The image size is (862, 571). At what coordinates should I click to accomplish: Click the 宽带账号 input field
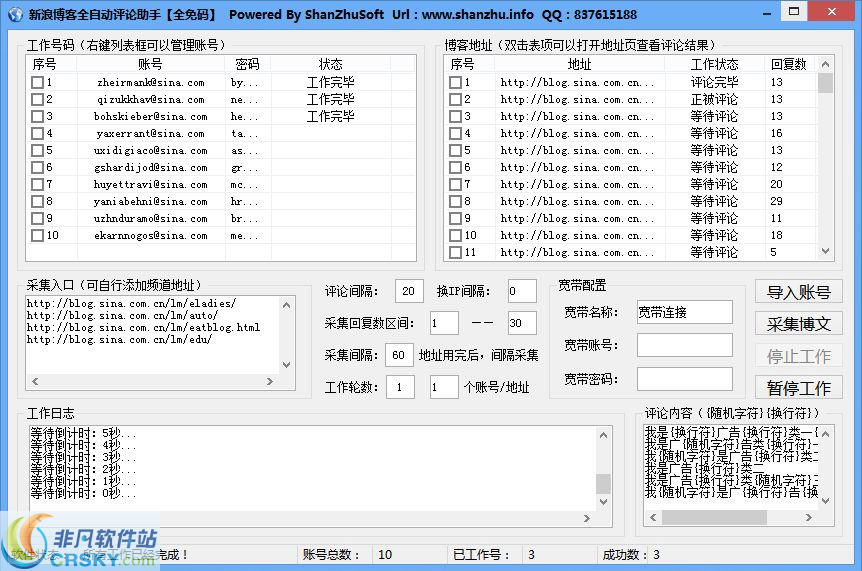(684, 345)
